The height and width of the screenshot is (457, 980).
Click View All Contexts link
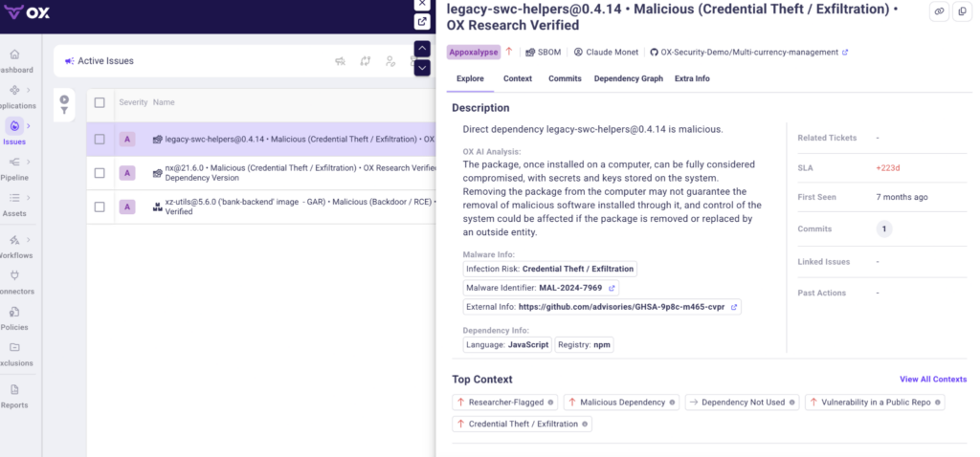tap(933, 379)
